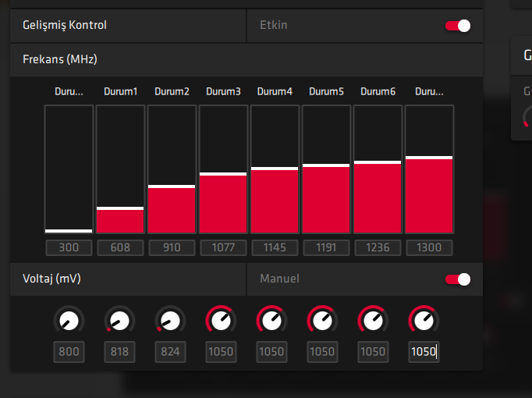Select the 1077 MHz frequency field
Image resolution: width=532 pixels, height=398 pixels.
[223, 247]
